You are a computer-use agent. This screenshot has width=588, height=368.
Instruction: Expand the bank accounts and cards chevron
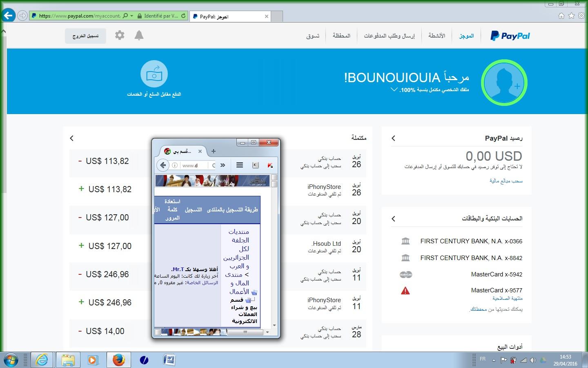393,219
